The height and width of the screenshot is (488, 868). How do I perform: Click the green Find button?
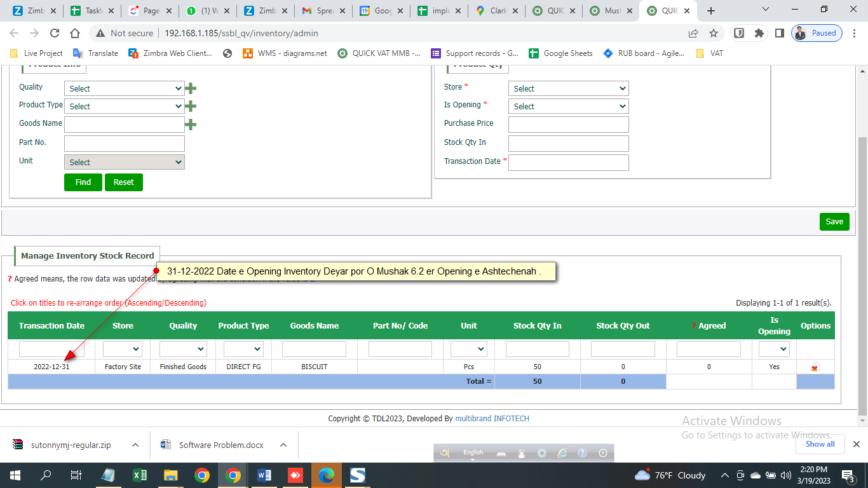pyautogui.click(x=83, y=182)
